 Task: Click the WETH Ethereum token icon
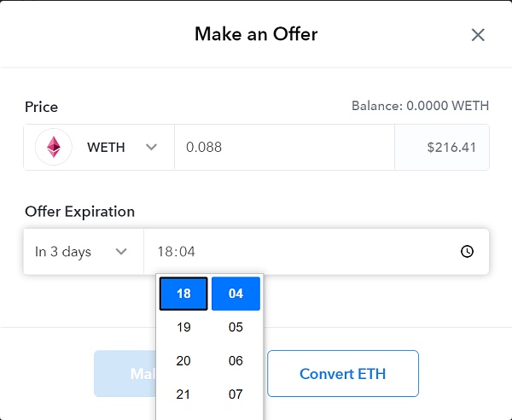pyautogui.click(x=54, y=147)
